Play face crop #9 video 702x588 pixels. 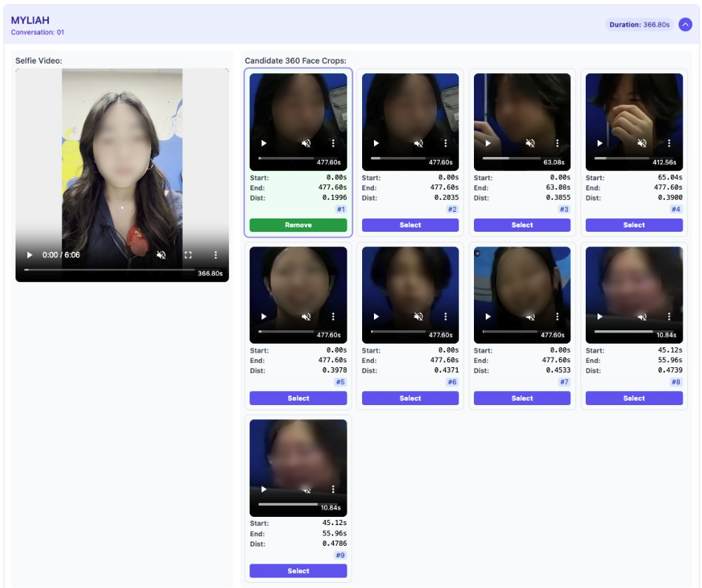[x=264, y=490]
